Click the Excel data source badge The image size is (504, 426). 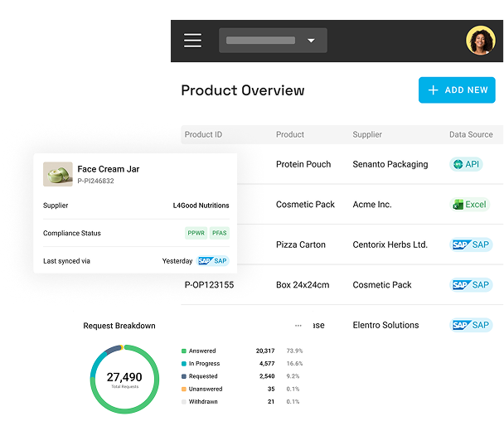coord(469,205)
